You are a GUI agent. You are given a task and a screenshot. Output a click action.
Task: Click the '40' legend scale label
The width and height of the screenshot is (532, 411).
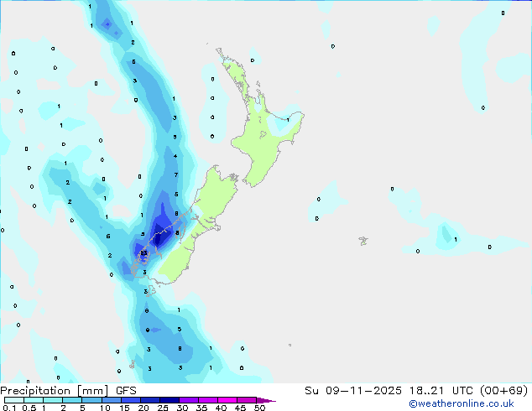(221, 408)
